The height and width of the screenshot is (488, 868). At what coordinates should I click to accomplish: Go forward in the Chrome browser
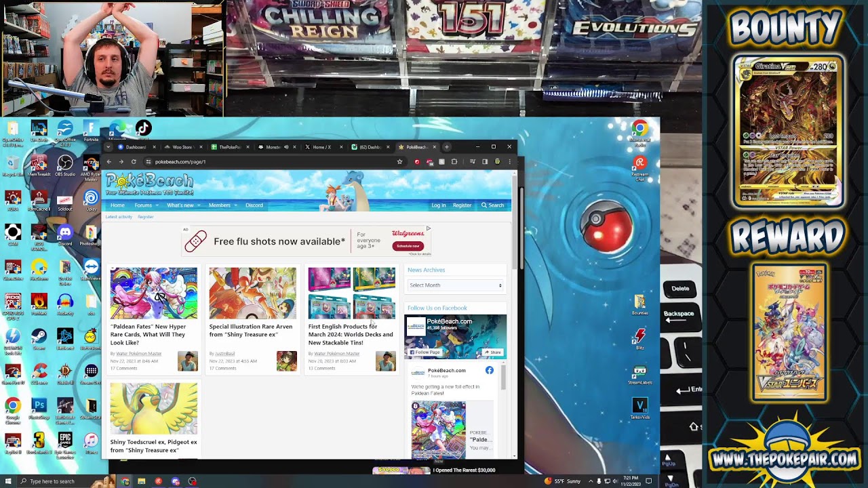(121, 161)
